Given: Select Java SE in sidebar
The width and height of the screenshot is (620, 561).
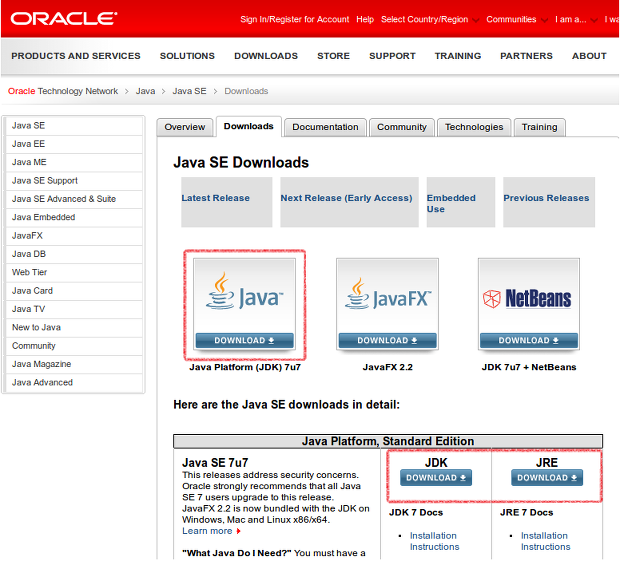Looking at the screenshot, I should (x=74, y=126).
